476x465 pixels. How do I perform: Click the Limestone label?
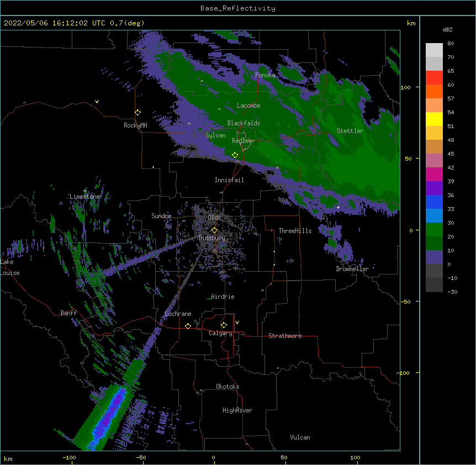coord(84,197)
